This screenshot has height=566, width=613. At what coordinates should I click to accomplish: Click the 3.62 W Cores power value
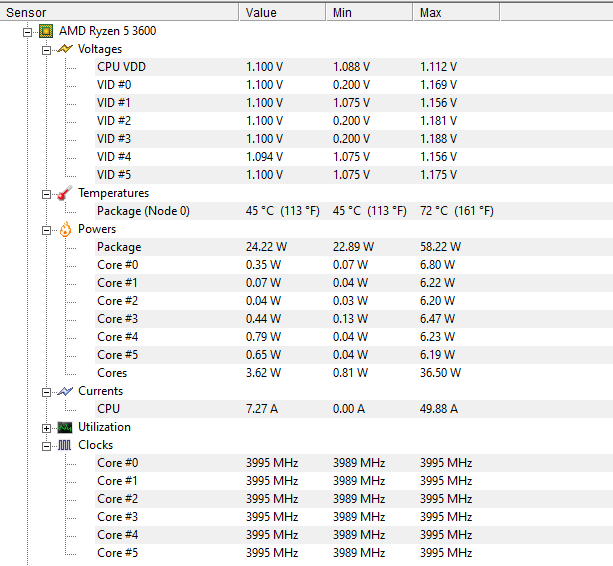tap(263, 373)
